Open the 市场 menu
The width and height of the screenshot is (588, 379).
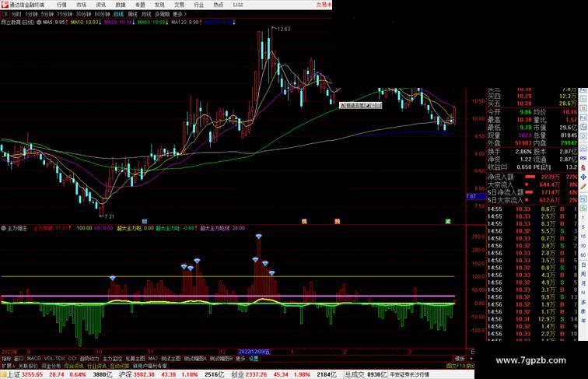(81, 5)
